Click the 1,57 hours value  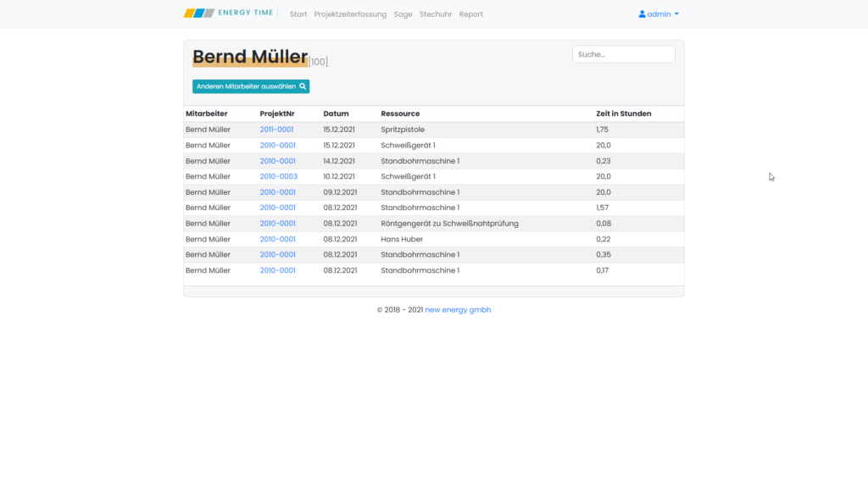(603, 208)
